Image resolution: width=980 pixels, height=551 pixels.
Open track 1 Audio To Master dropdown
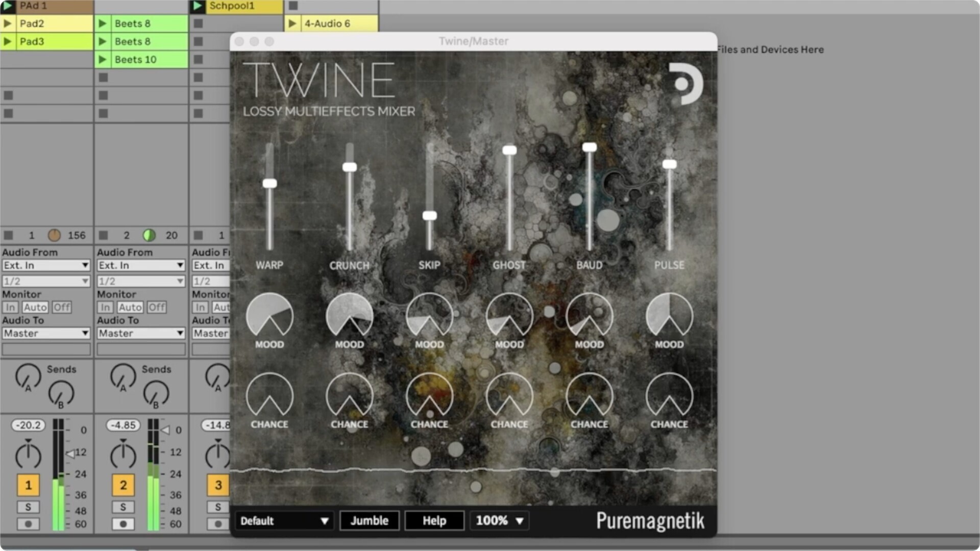(x=46, y=333)
